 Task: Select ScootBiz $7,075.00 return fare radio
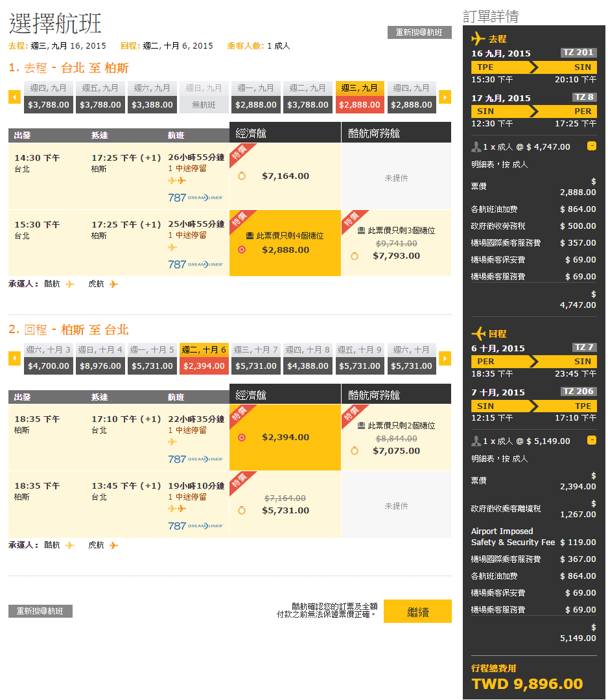click(x=355, y=451)
